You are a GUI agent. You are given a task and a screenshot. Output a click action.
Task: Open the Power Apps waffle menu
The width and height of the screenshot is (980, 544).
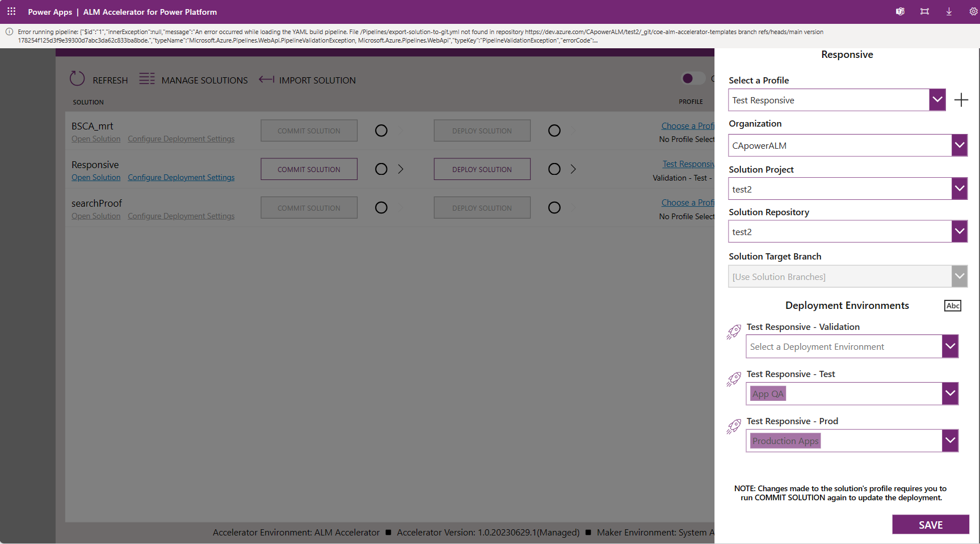(11, 11)
